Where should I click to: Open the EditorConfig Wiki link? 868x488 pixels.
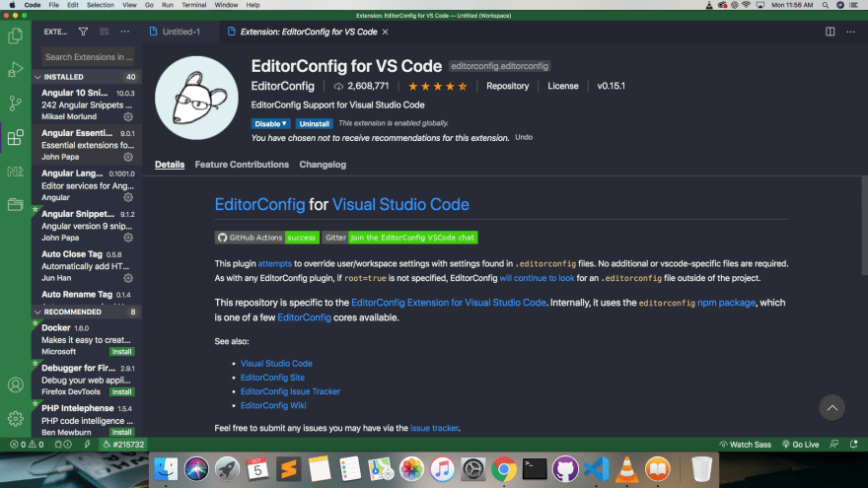point(273,405)
